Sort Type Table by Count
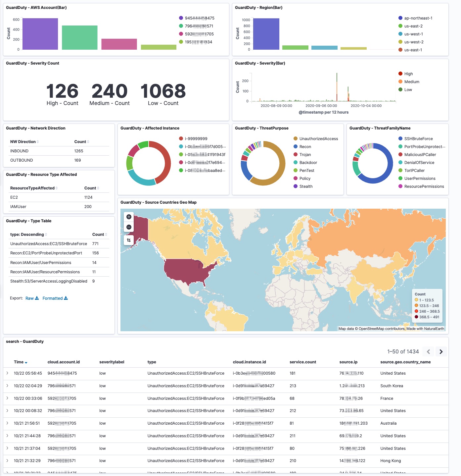The image size is (461, 476). [x=100, y=235]
